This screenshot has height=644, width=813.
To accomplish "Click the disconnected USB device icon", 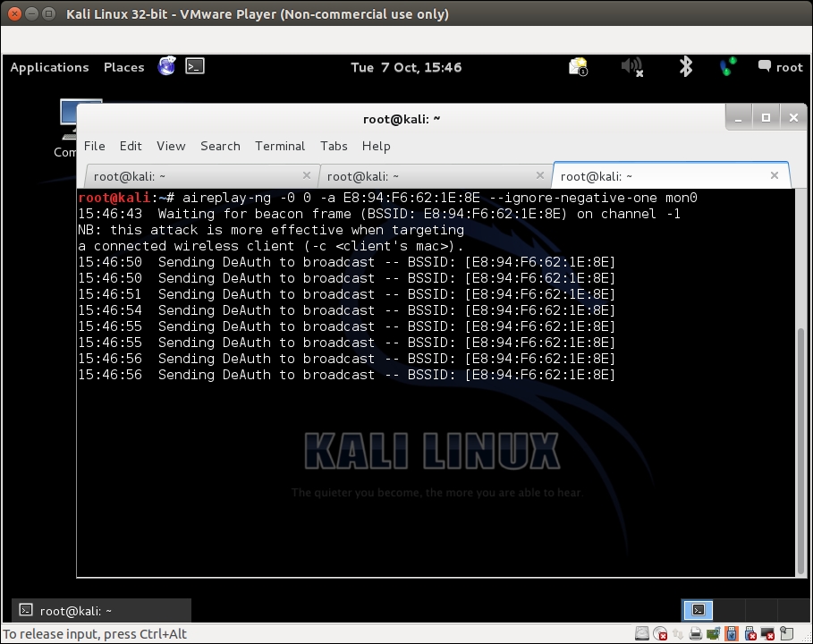I will coord(750,633).
